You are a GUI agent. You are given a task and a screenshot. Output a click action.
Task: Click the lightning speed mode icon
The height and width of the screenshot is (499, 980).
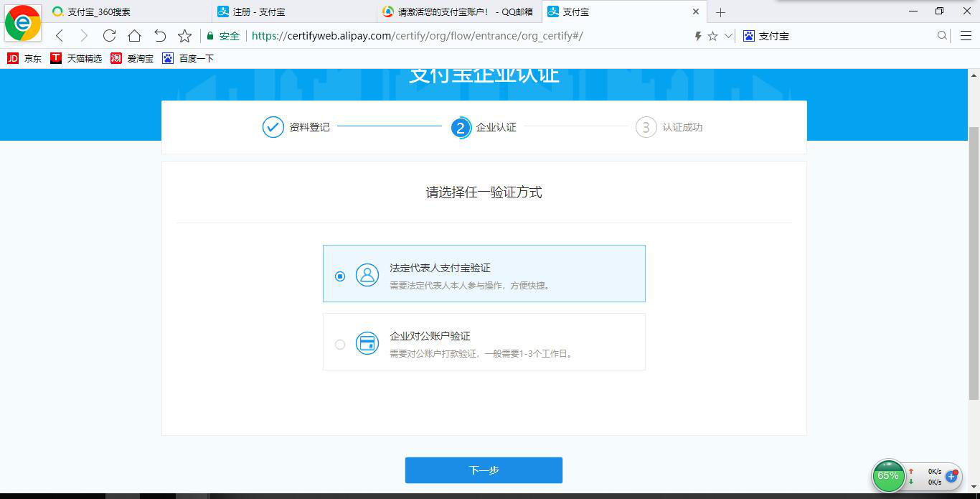[697, 36]
